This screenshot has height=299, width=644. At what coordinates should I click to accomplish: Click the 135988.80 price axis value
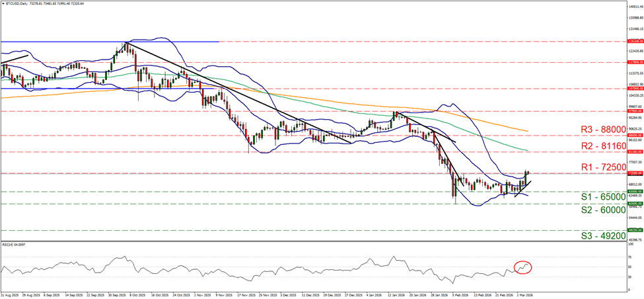pyautogui.click(x=635, y=18)
